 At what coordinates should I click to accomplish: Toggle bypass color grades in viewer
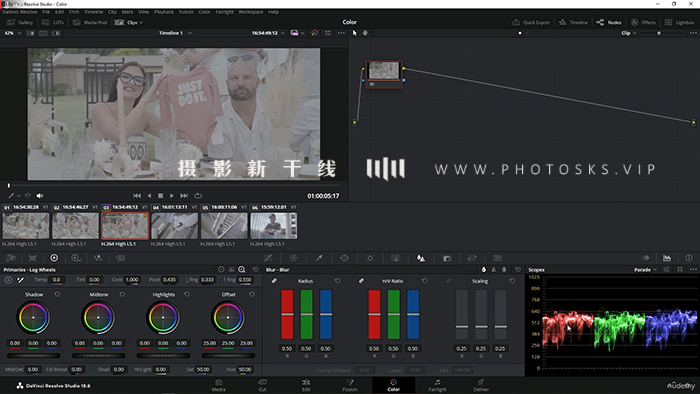pos(314,33)
